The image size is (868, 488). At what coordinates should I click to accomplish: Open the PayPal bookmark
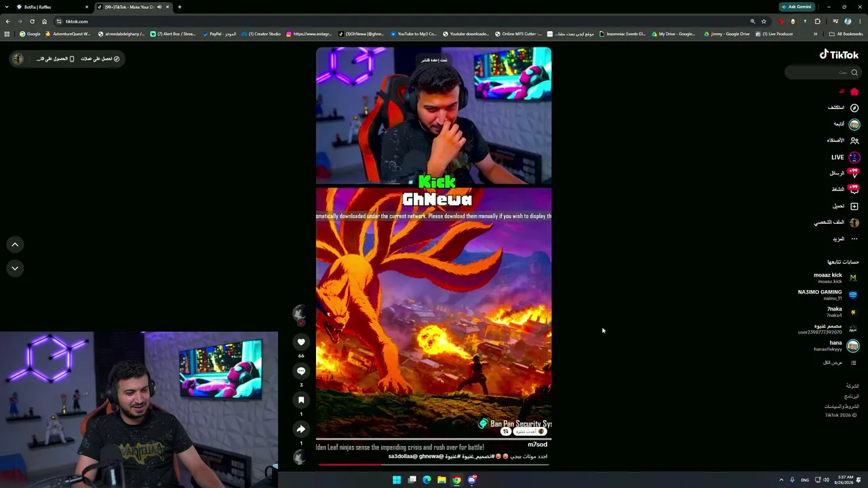[x=219, y=34]
